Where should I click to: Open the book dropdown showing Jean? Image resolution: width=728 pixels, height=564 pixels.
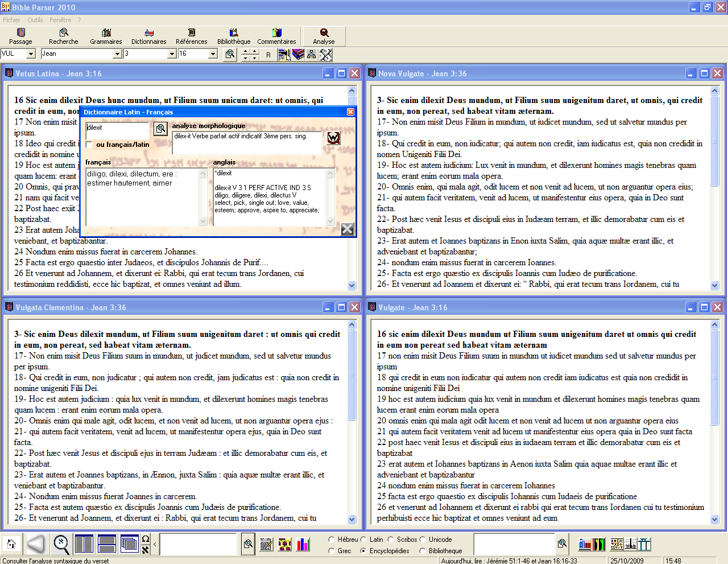[x=117, y=53]
